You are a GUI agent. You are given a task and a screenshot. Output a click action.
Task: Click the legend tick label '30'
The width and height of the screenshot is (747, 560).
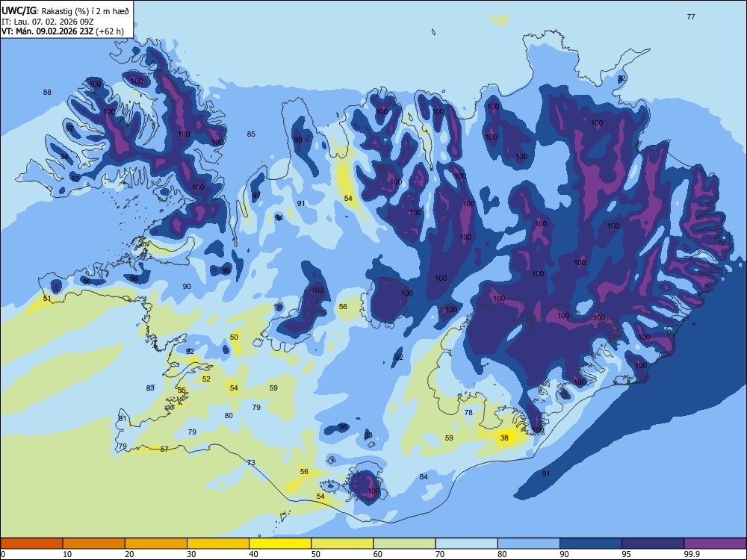coord(191,554)
